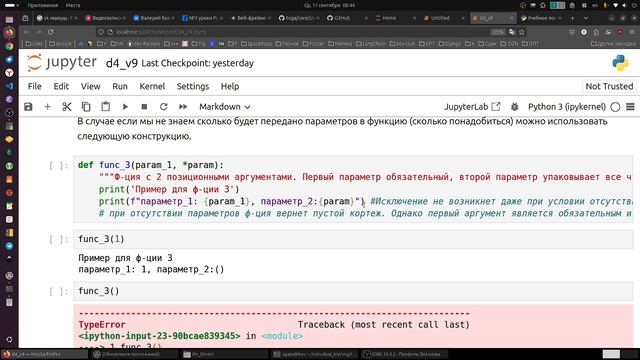The image size is (640, 360).
Task: Open the Edit menu
Action: (61, 86)
